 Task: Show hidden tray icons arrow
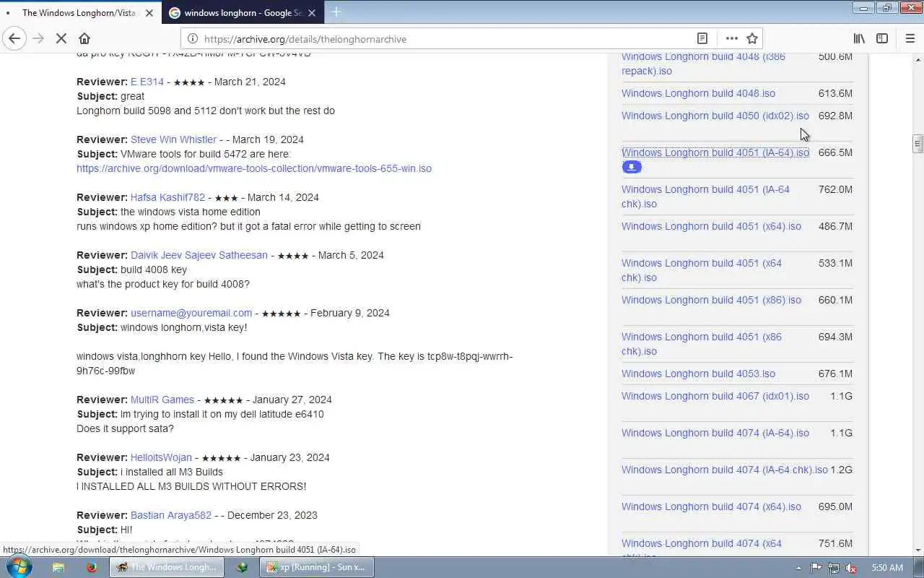pos(798,568)
